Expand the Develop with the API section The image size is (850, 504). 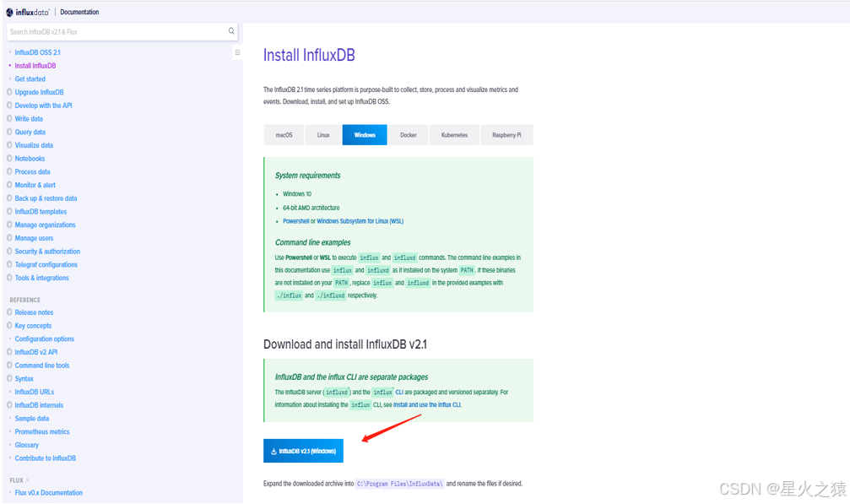(x=9, y=106)
